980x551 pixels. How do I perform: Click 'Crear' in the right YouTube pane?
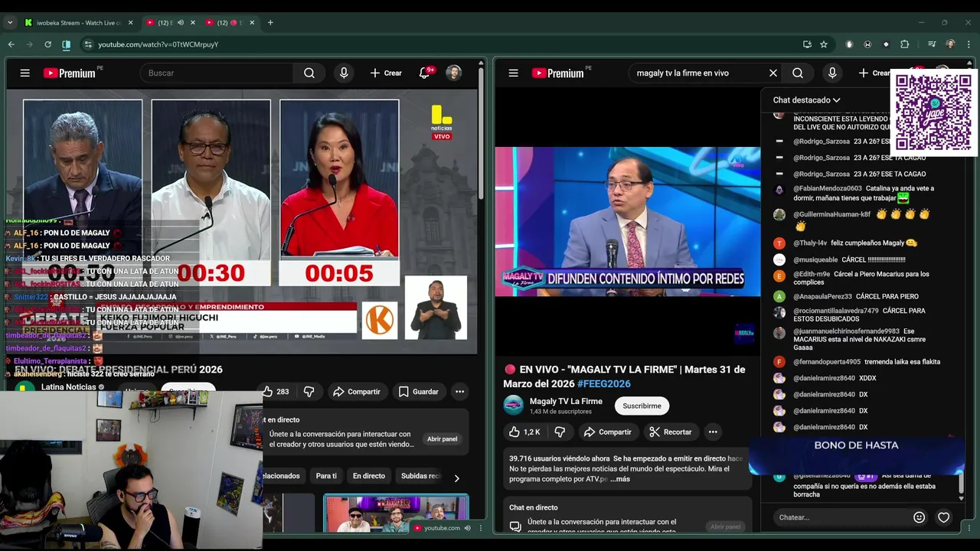pos(874,73)
